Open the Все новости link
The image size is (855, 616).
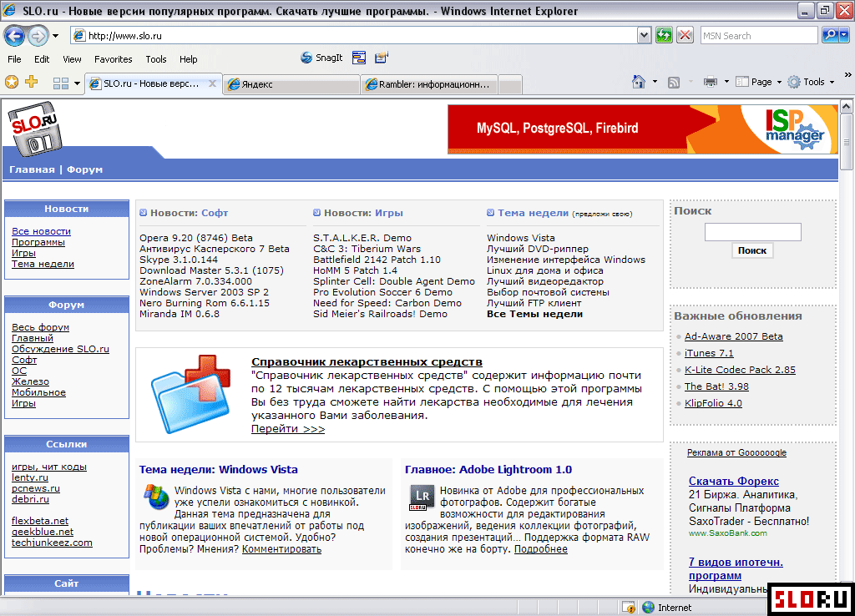pyautogui.click(x=41, y=231)
